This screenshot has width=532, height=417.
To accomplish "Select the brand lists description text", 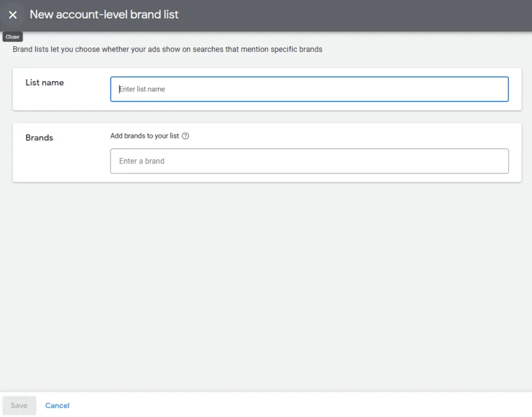I will (x=167, y=50).
